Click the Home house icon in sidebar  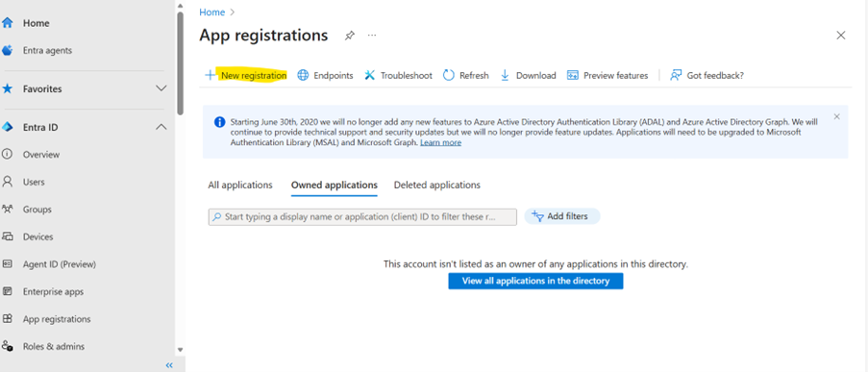pos(7,23)
